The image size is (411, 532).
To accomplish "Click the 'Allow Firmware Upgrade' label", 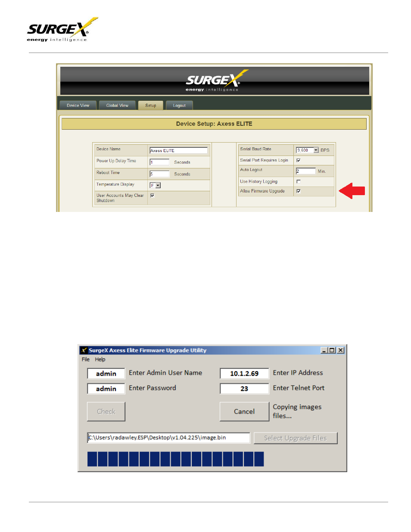I will click(x=262, y=191).
